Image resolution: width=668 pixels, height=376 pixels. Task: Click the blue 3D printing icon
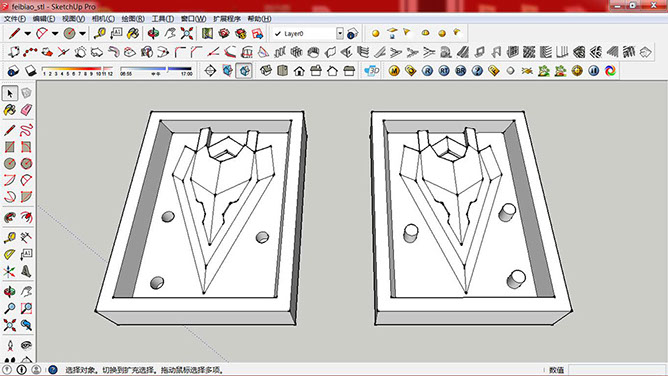(371, 71)
